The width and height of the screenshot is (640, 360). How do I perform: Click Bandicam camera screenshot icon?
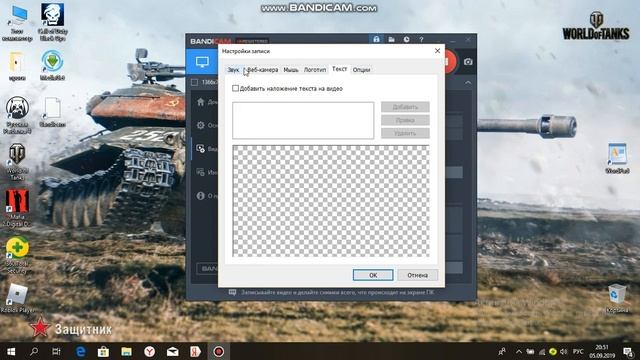pos(468,62)
